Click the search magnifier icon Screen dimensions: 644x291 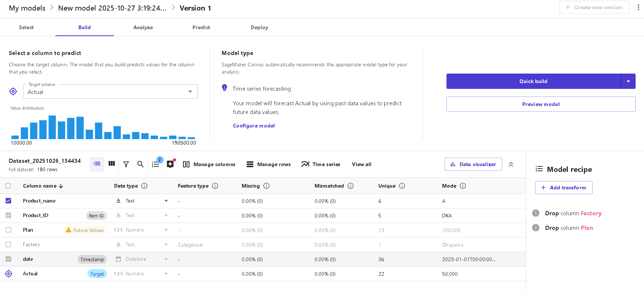[x=140, y=164]
